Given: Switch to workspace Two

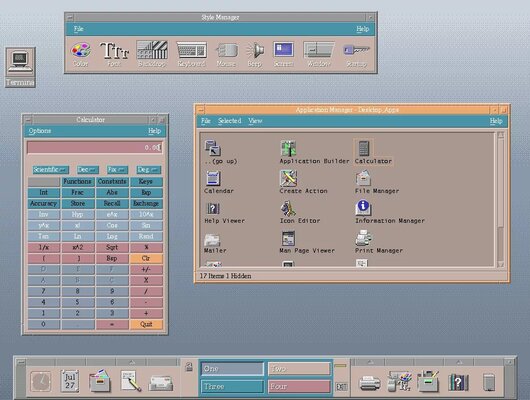Looking at the screenshot, I should 299,369.
